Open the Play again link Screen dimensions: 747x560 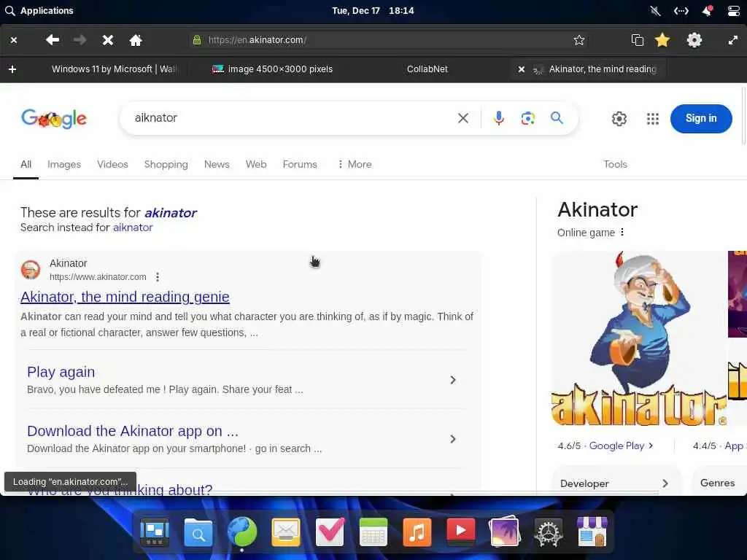pyautogui.click(x=61, y=372)
